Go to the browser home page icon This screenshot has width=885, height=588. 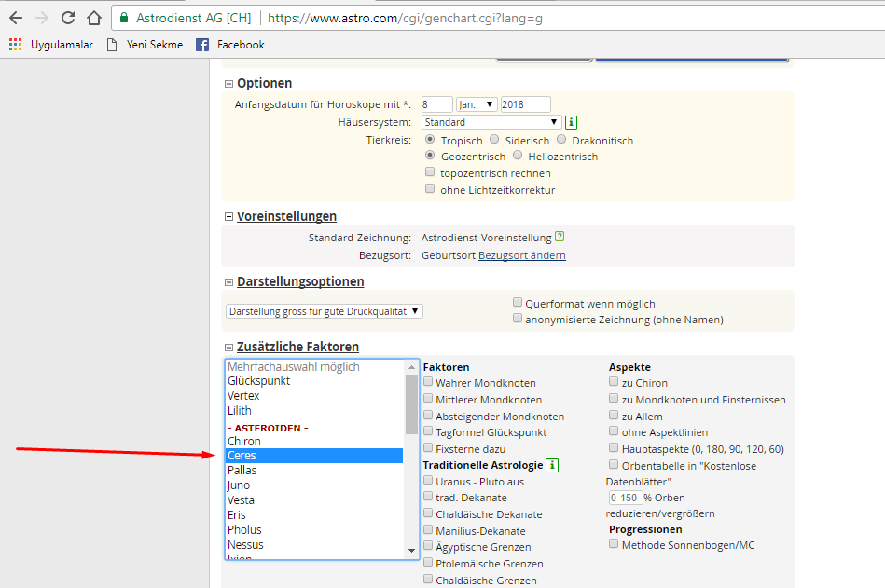pos(94,18)
